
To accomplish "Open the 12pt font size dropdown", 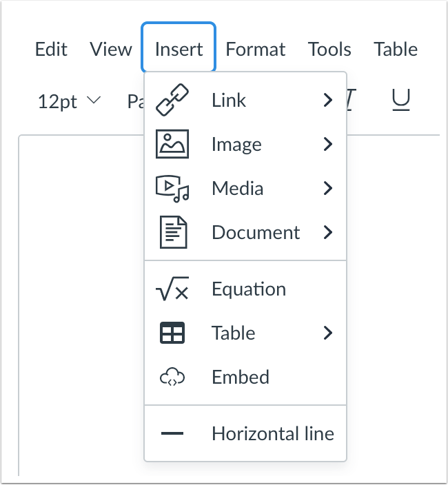I will pyautogui.click(x=69, y=102).
